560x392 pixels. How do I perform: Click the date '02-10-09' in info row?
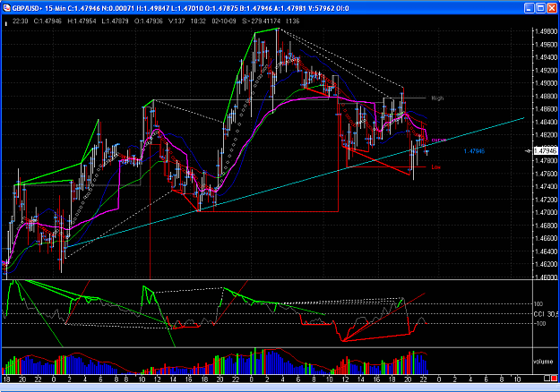coord(224,21)
